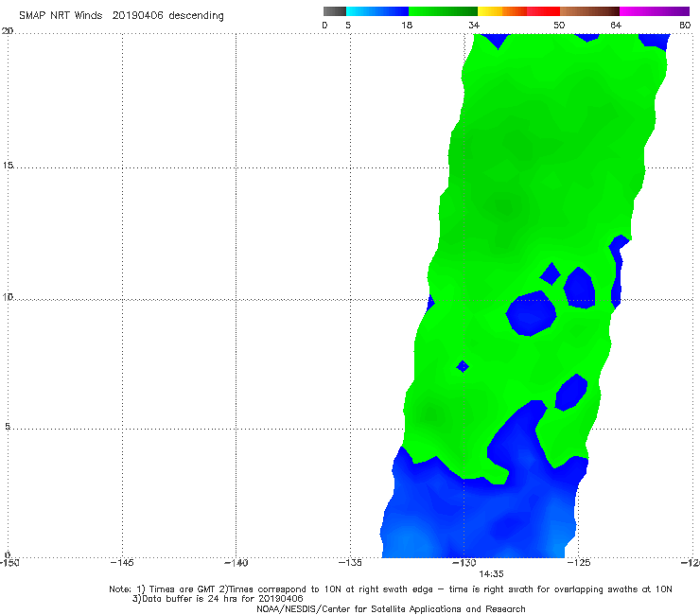Click the small blue diamond patch in the green swath
Image resolution: width=700 pixels, height=615 pixels.
pos(463,366)
